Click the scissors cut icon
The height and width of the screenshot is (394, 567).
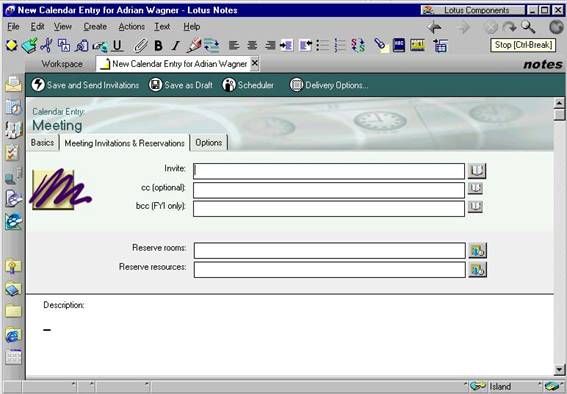46,46
